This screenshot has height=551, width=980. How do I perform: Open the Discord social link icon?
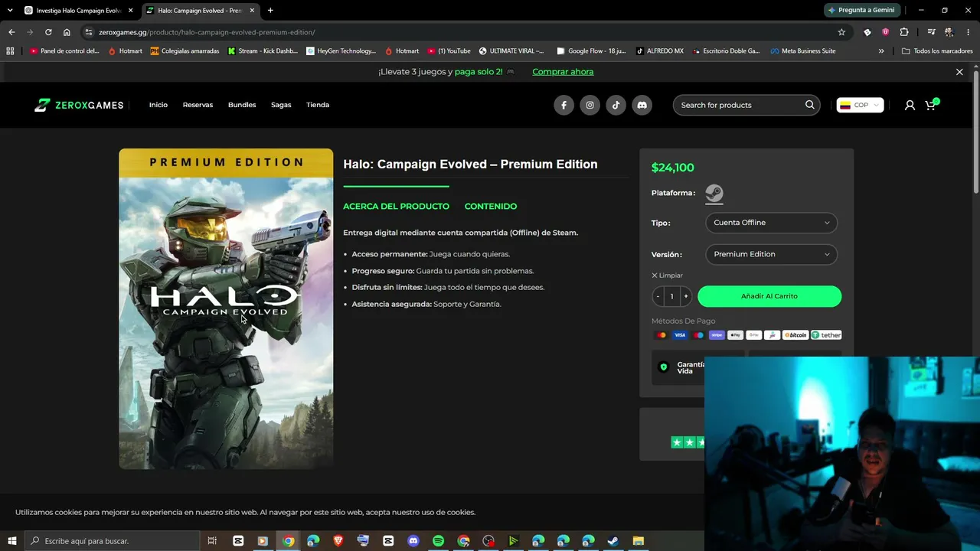[x=642, y=105]
